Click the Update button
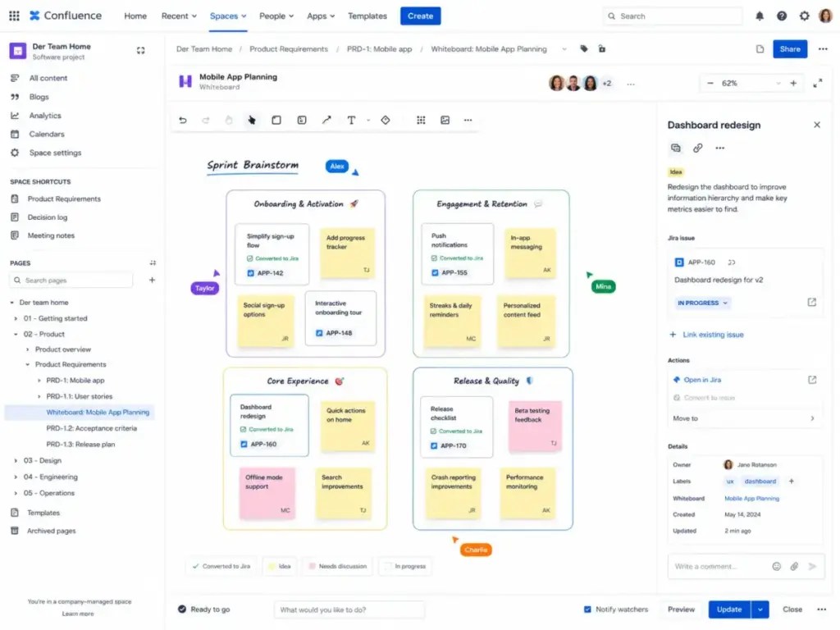The height and width of the screenshot is (630, 840). (x=729, y=609)
